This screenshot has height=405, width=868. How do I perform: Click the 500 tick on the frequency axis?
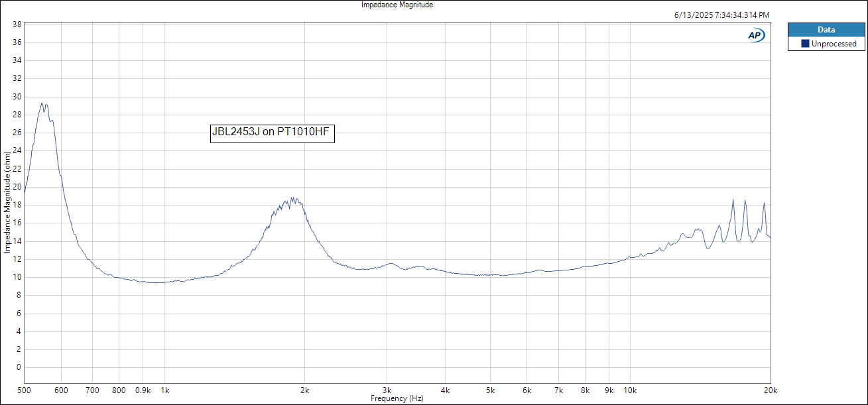click(25, 390)
